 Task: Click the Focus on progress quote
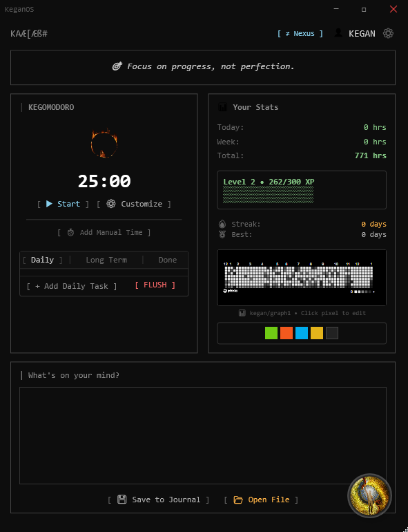211,66
